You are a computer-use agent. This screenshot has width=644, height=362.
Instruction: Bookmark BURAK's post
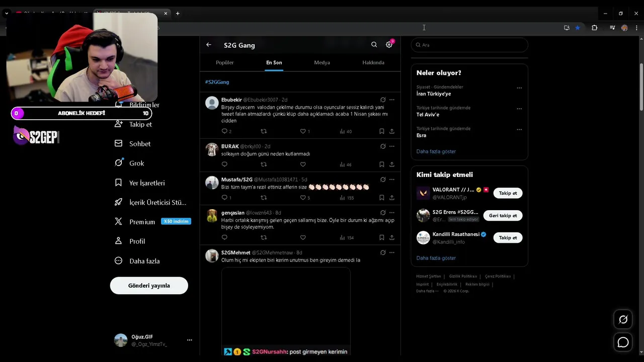point(382,164)
